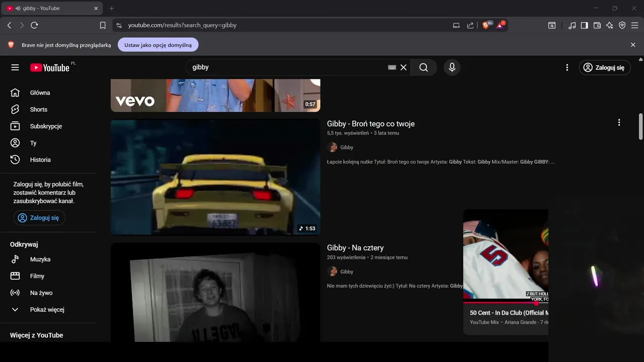644x362 pixels.
Task: Open the Gibby - Broń tego co twoje title
Action: (x=371, y=124)
